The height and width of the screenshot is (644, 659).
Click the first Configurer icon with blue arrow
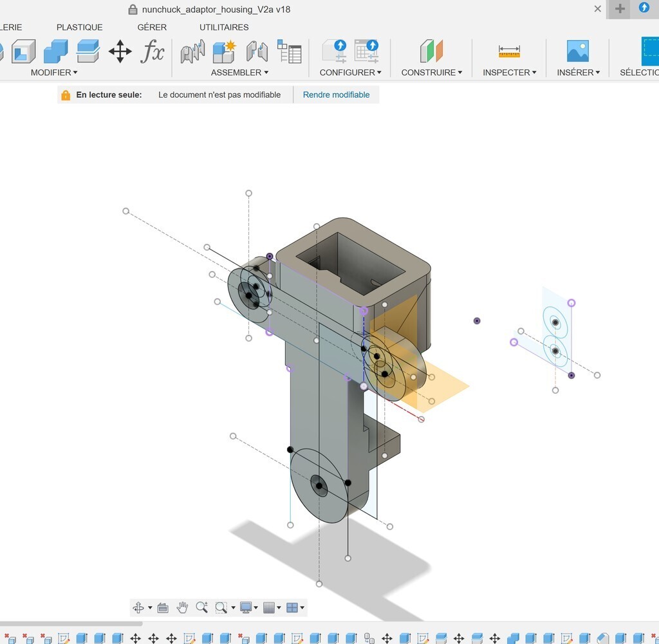coord(335,51)
